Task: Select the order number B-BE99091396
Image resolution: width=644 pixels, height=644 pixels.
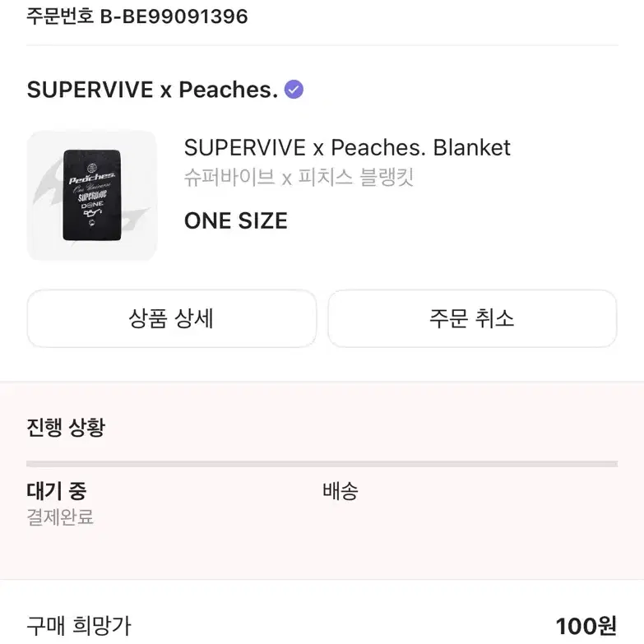Action: pos(174,16)
